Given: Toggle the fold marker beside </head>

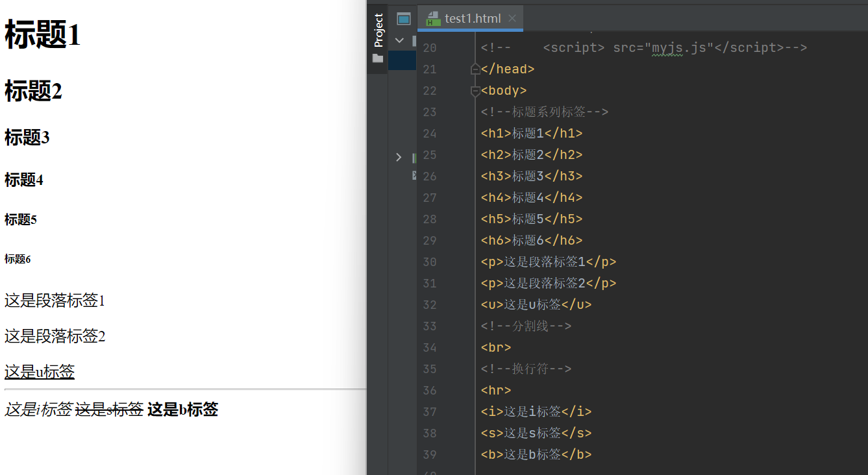Looking at the screenshot, I should pos(475,69).
